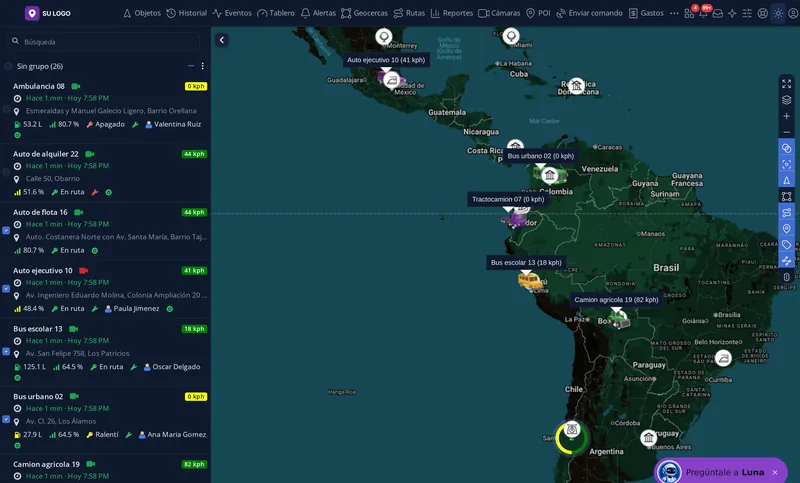Uncheck the Auto de flota 16 checkbox
800x483 pixels.
[x=6, y=230]
